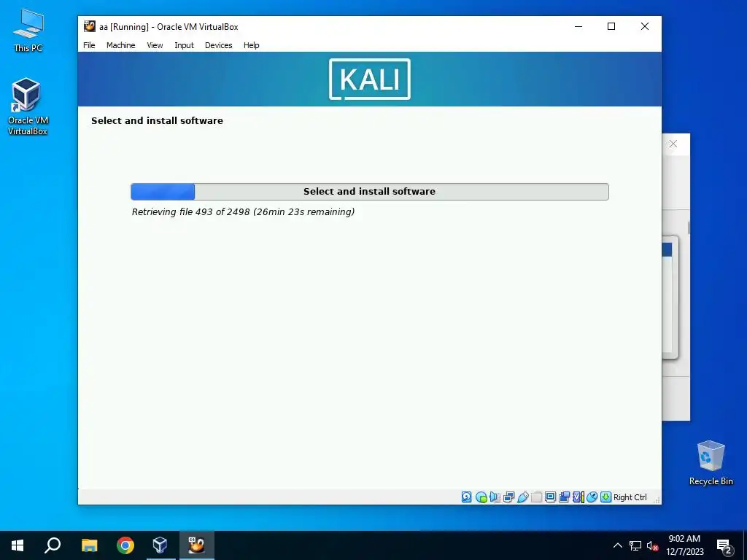Click the mouse integration status icon
The image size is (747, 560).
click(592, 497)
